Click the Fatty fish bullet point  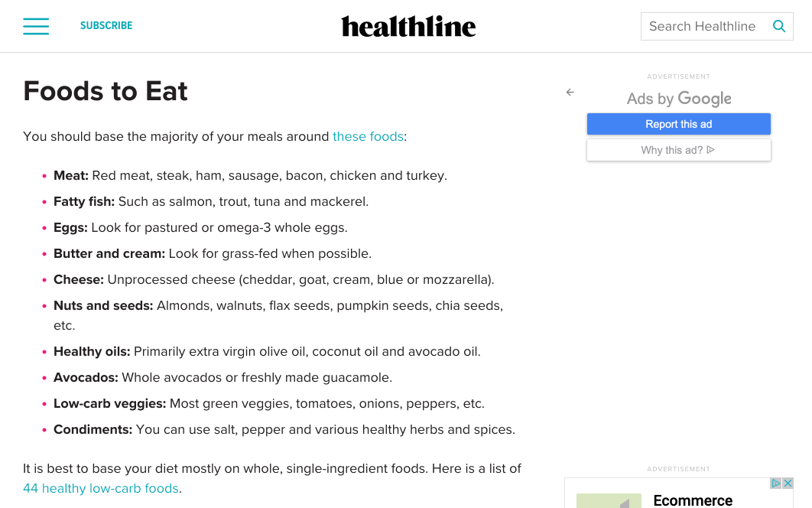point(210,201)
